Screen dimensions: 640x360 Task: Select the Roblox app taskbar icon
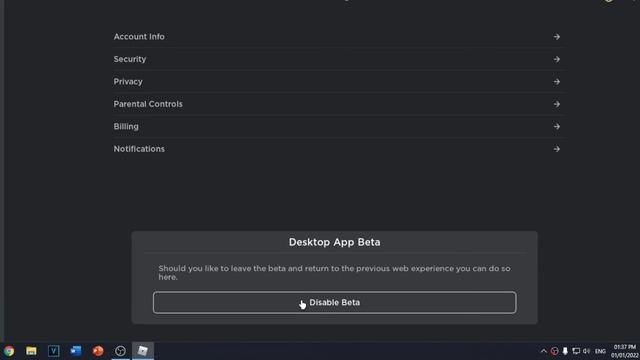[x=142, y=351]
